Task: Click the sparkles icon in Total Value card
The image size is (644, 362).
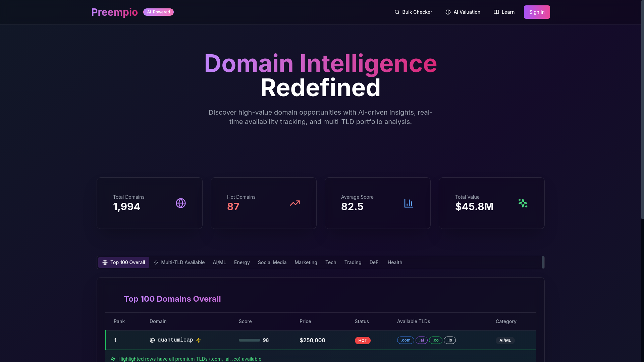Action: click(523, 203)
